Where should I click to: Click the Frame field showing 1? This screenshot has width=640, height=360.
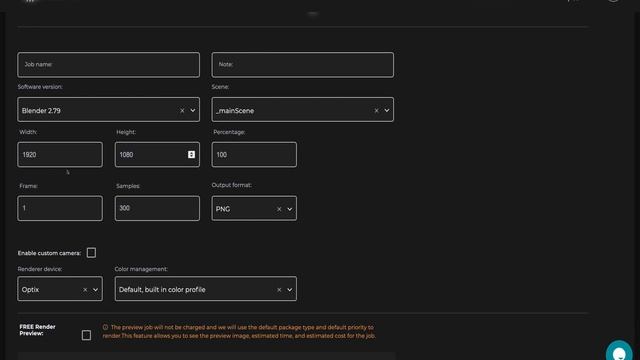point(60,208)
